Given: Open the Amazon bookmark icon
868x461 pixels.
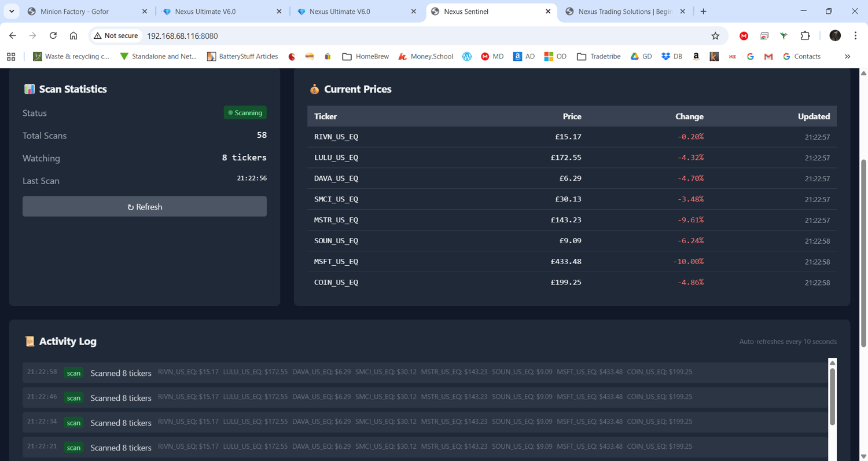Looking at the screenshot, I should tap(696, 56).
